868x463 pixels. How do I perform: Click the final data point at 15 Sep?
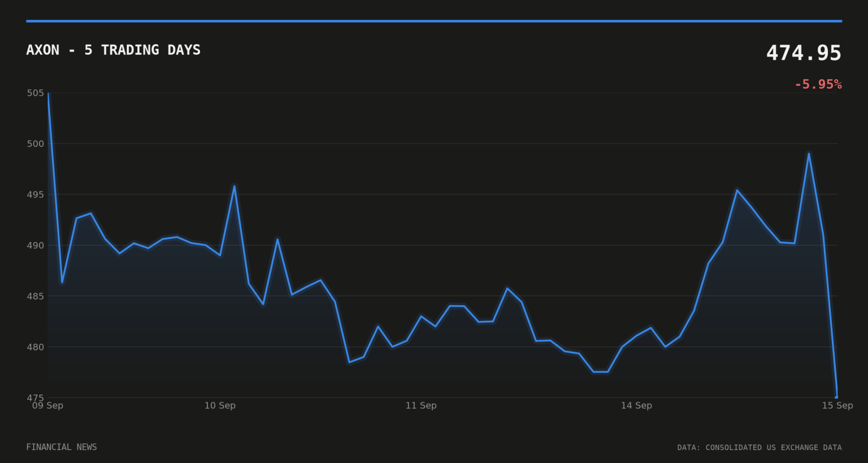(x=837, y=397)
